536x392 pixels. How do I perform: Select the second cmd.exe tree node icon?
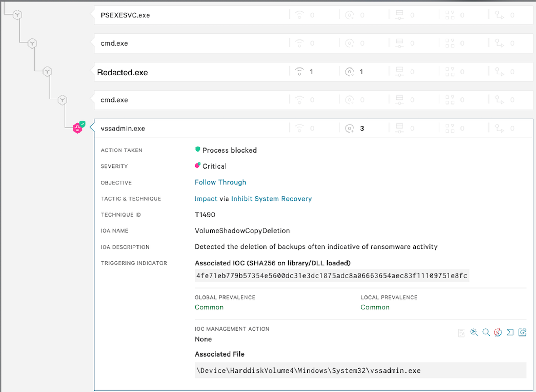[62, 100]
